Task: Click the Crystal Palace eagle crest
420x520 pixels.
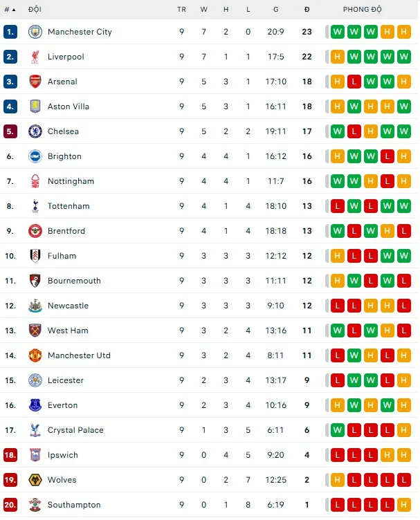Action: pos(35,430)
